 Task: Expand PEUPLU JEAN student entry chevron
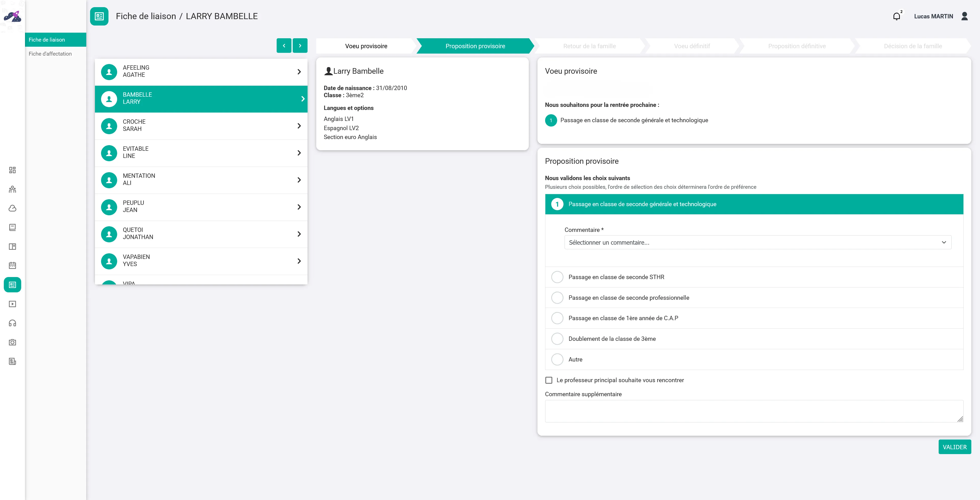(299, 207)
